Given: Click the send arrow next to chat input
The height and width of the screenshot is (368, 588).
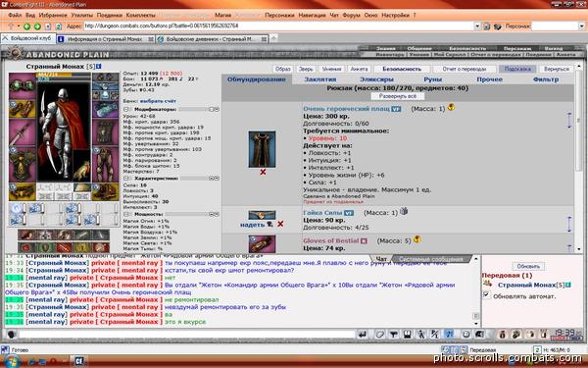Looking at the screenshot, I should (x=363, y=334).
